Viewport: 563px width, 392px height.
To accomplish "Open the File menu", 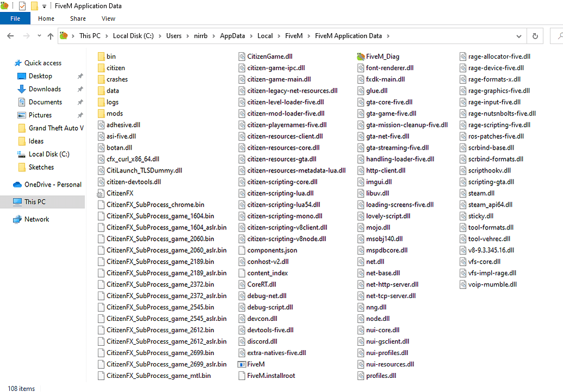I will [15, 18].
